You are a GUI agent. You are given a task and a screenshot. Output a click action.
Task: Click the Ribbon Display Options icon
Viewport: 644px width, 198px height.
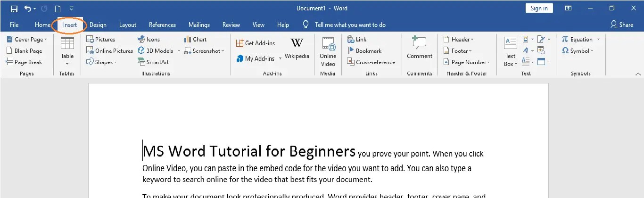click(569, 8)
